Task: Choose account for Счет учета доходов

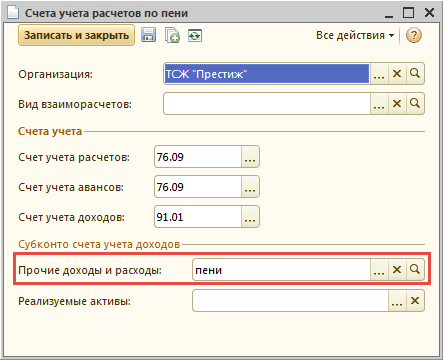Action: (250, 217)
